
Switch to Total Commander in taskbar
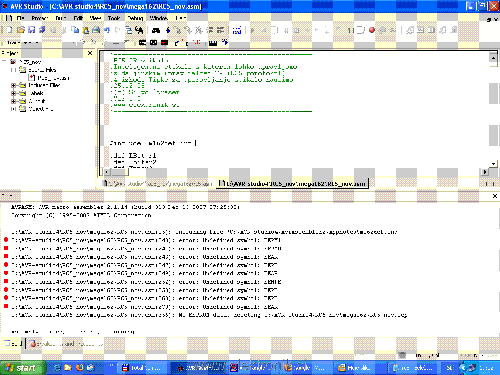[x=142, y=368]
